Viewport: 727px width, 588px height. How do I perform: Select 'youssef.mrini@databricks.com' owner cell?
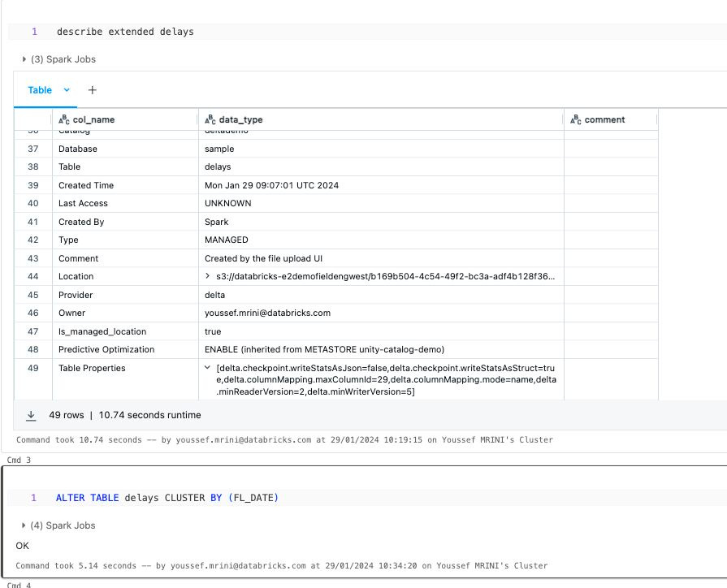click(x=381, y=313)
